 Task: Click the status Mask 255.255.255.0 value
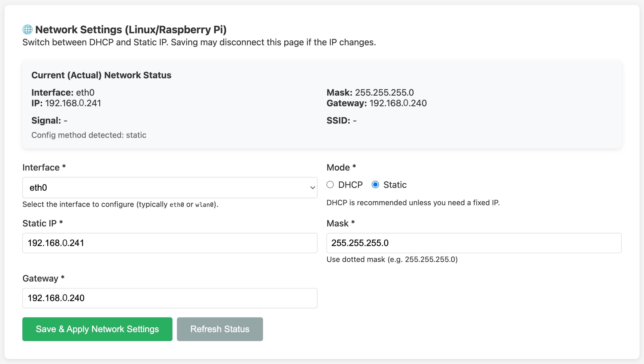(384, 93)
